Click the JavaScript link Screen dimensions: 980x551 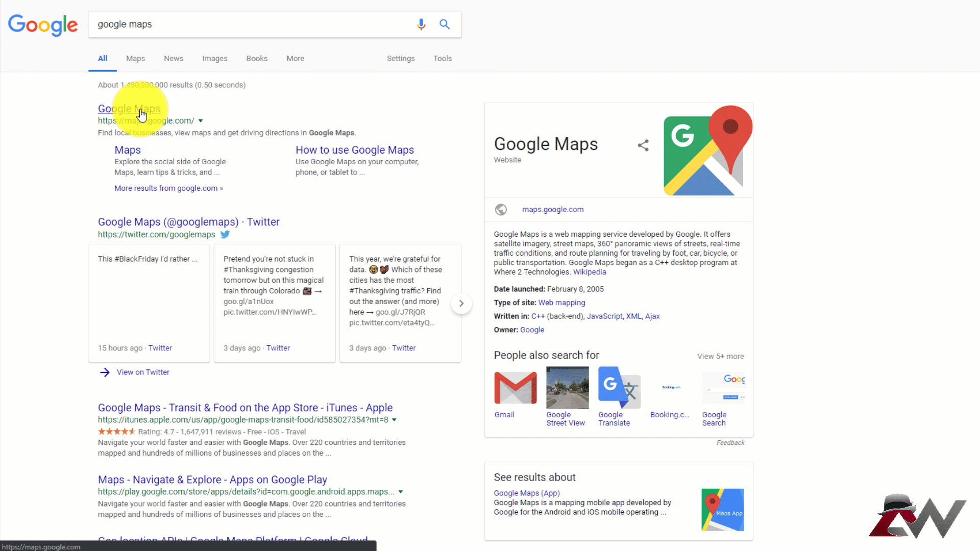tap(604, 316)
